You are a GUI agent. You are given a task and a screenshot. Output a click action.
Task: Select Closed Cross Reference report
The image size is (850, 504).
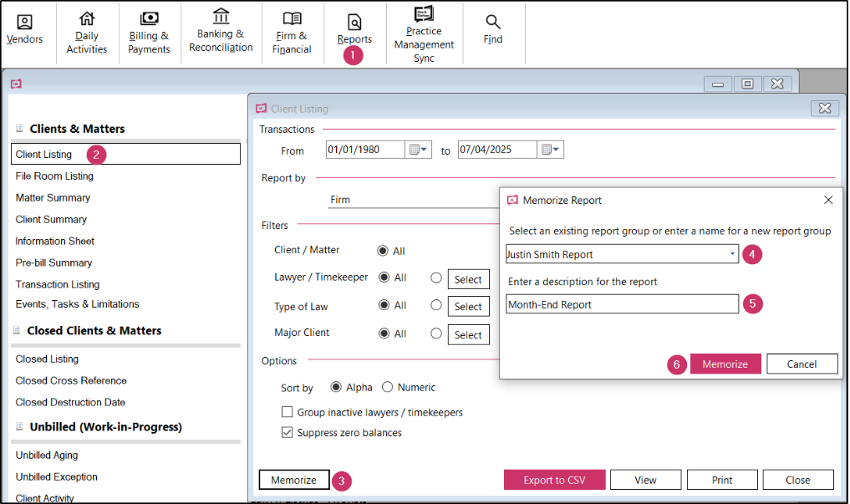(x=71, y=380)
